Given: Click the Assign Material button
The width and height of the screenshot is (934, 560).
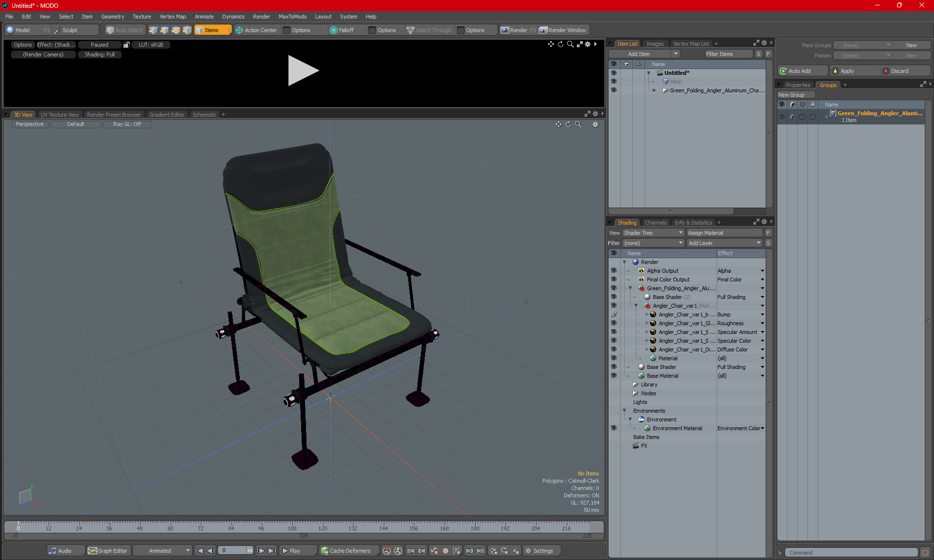Looking at the screenshot, I should [724, 233].
